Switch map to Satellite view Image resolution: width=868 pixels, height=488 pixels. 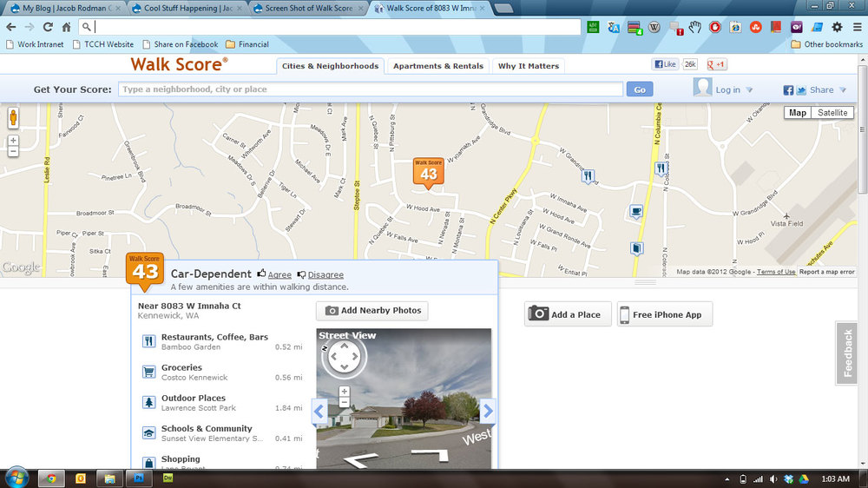pos(832,112)
